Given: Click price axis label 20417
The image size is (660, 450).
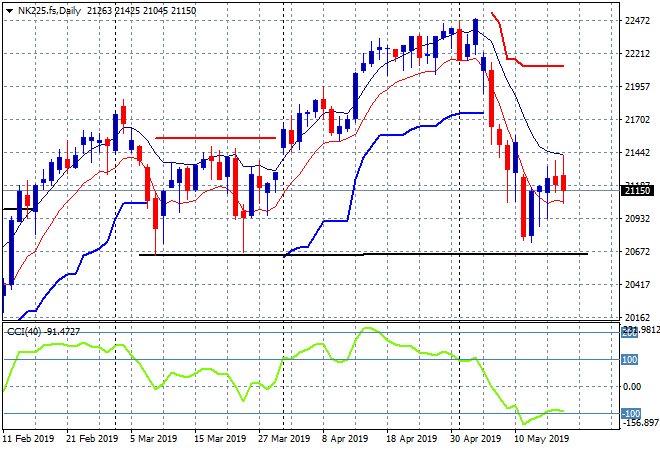Looking at the screenshot, I should click(x=637, y=285).
